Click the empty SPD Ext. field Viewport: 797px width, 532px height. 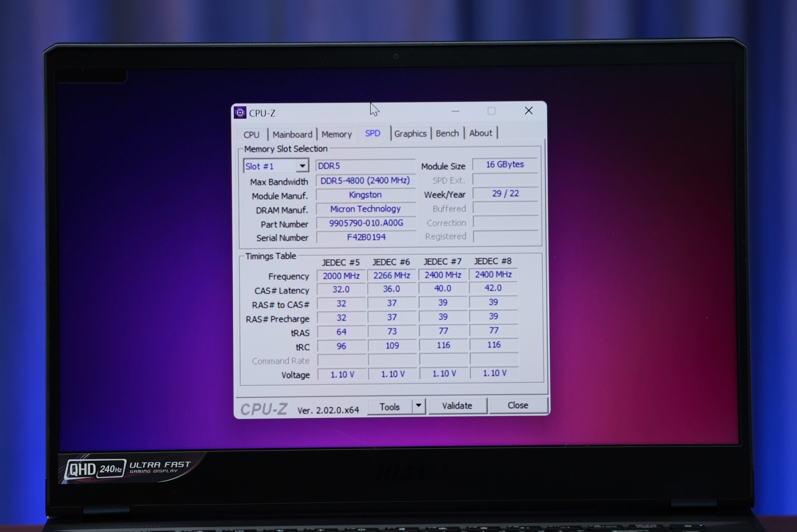pyautogui.click(x=505, y=179)
